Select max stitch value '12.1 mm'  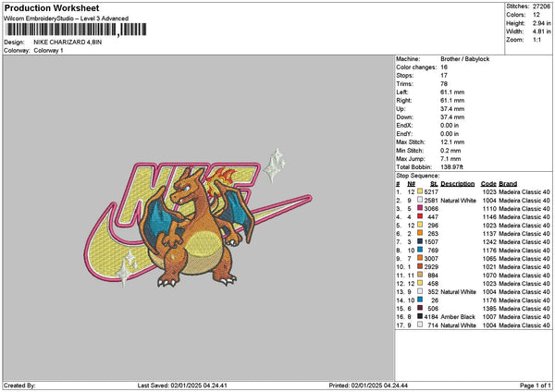pyautogui.click(x=452, y=142)
